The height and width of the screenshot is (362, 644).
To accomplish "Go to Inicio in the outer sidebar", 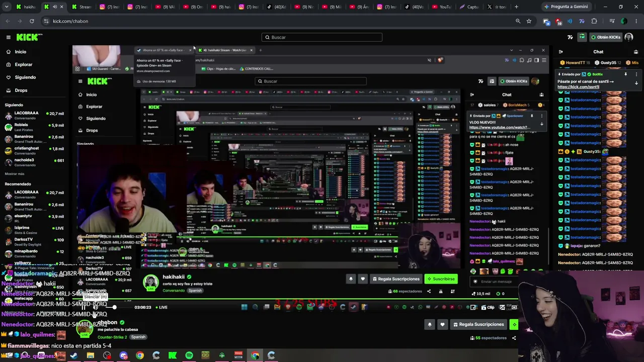I will click(21, 52).
